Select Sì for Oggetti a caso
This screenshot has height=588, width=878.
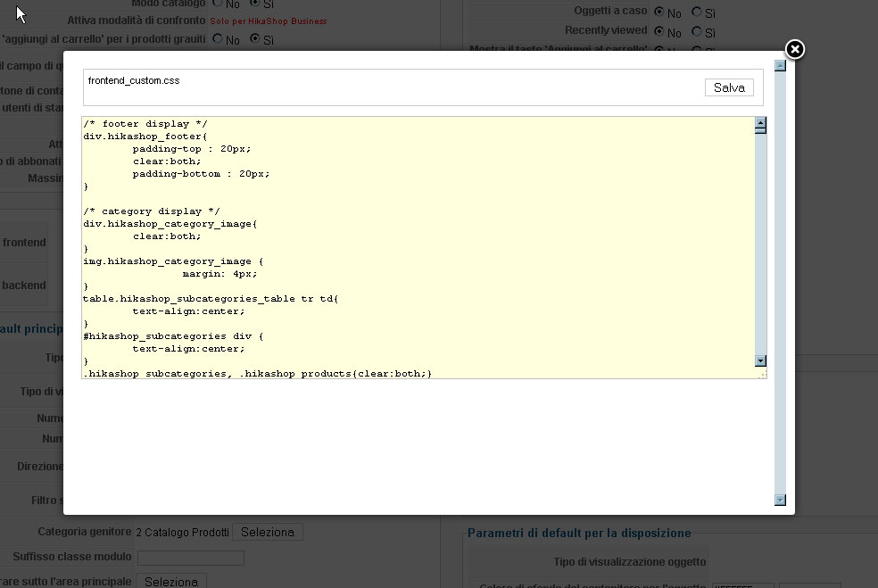pyautogui.click(x=697, y=12)
